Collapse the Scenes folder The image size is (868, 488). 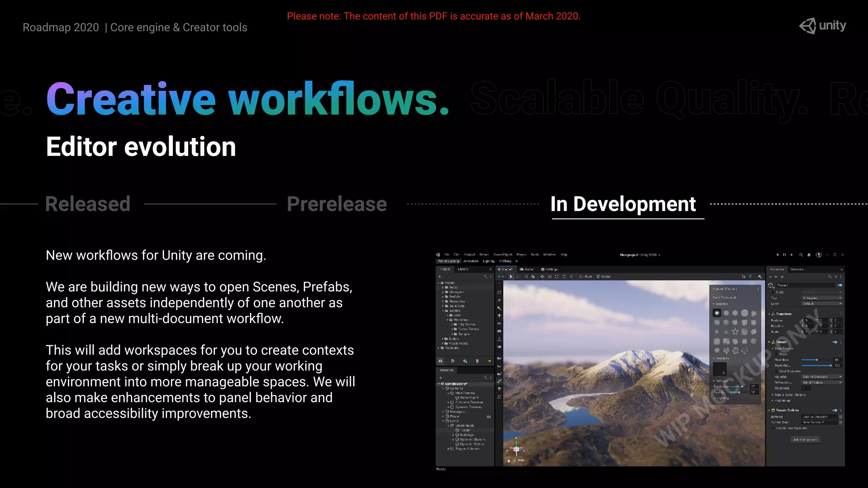443,311
